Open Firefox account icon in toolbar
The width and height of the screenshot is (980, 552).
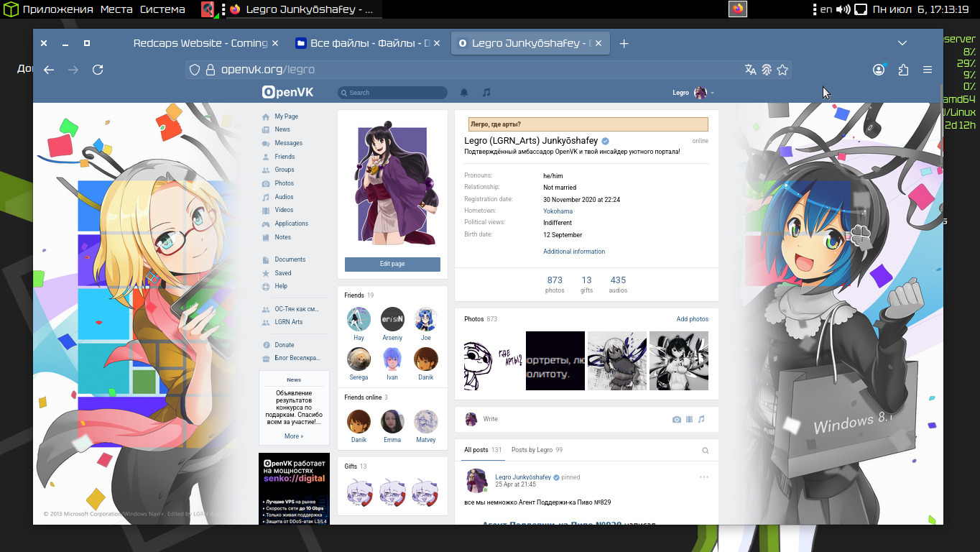tap(879, 70)
